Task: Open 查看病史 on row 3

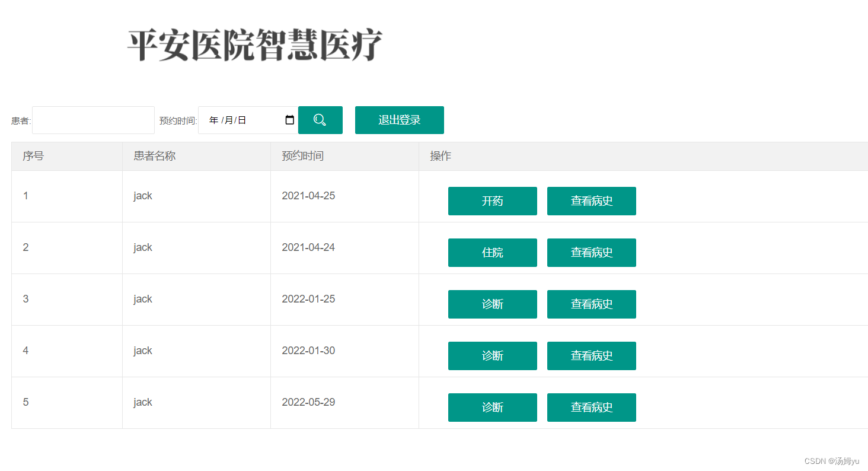Action: [x=591, y=304]
